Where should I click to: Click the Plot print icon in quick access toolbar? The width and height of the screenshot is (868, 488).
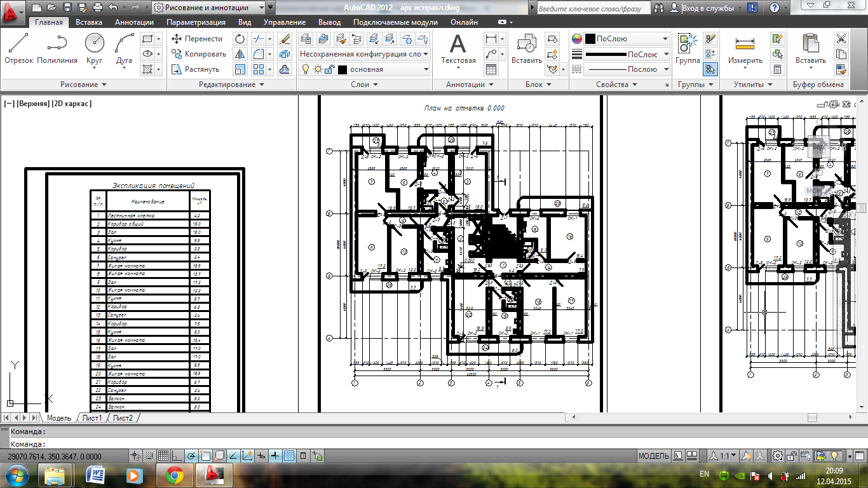tap(97, 8)
